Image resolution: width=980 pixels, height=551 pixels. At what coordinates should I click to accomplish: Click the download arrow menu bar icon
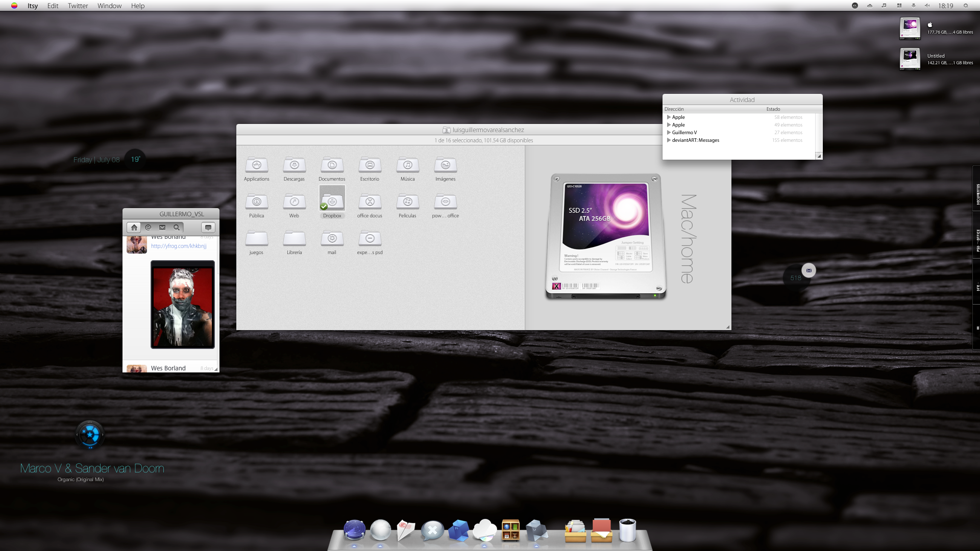pyautogui.click(x=913, y=6)
